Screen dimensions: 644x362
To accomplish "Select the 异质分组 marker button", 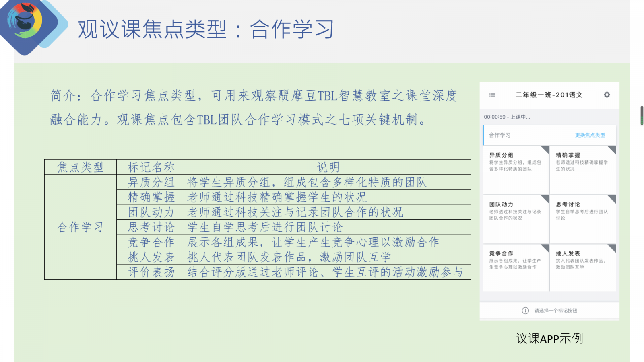I will click(516, 170).
